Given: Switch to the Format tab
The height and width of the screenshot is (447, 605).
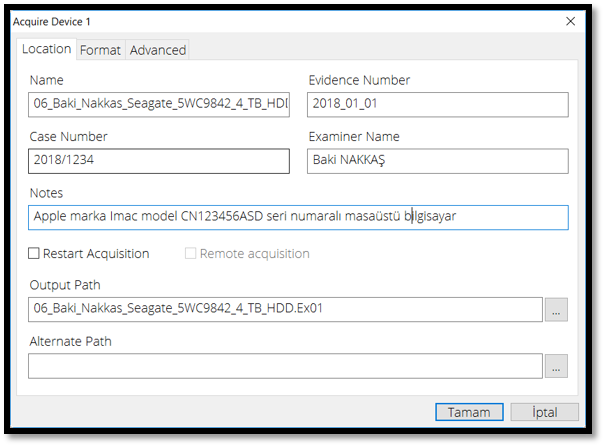Looking at the screenshot, I should click(100, 50).
